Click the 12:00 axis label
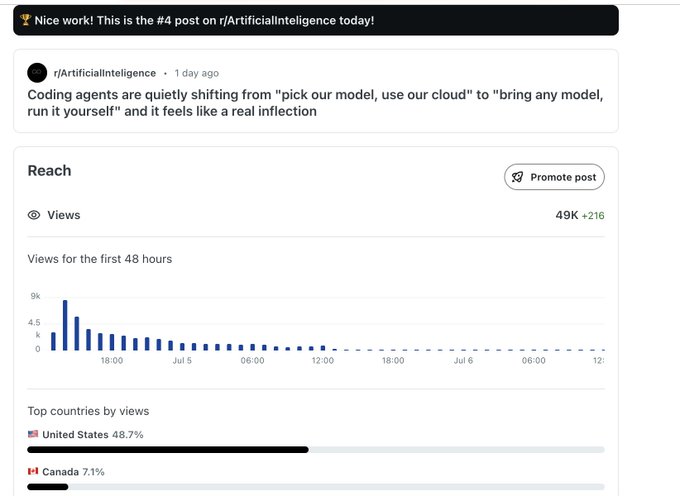 point(323,360)
